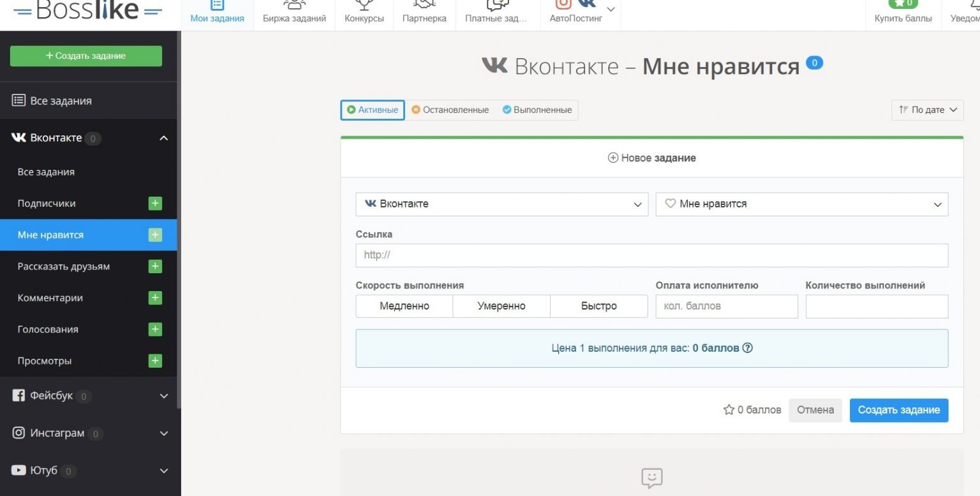The image size is (980, 496).
Task: Click the VK logo in page heading
Action: pyautogui.click(x=494, y=65)
